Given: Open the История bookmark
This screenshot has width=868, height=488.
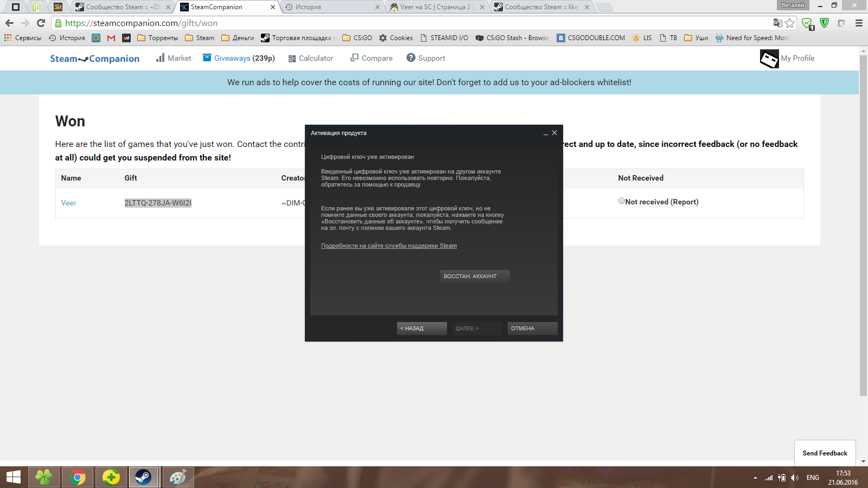Looking at the screenshot, I should pos(67,38).
